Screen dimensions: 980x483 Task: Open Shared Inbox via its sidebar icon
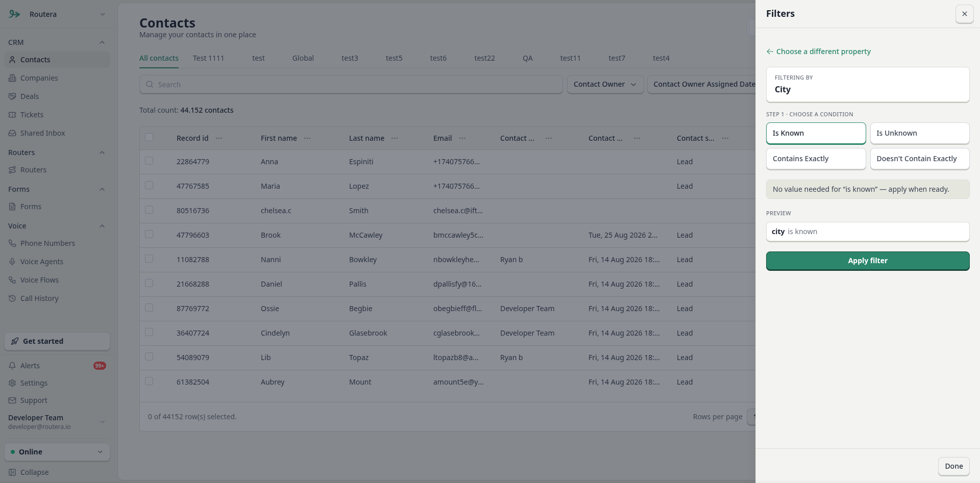point(12,133)
